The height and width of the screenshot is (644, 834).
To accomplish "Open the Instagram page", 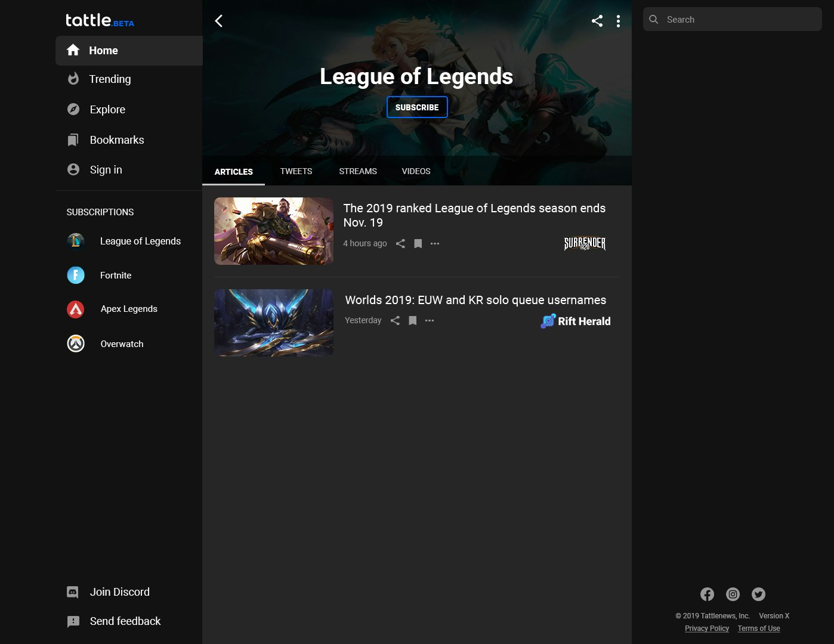I will point(733,594).
